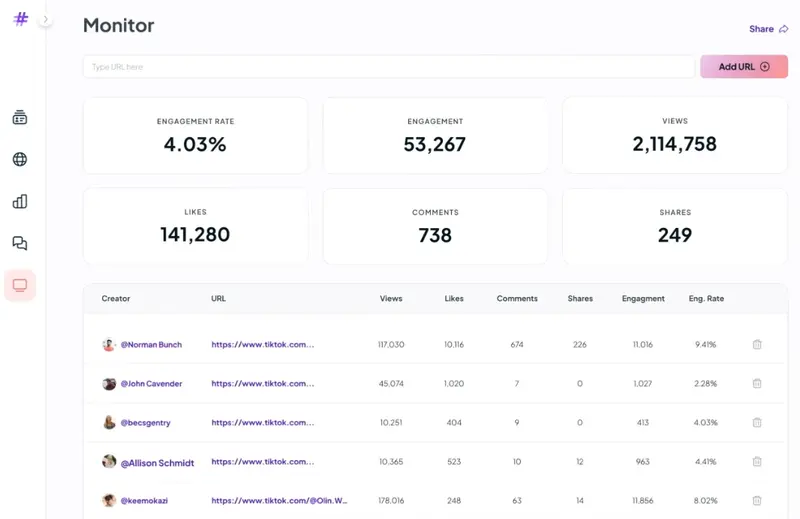The height and width of the screenshot is (519, 800).
Task: Focus the Type URL here field
Action: 388,67
